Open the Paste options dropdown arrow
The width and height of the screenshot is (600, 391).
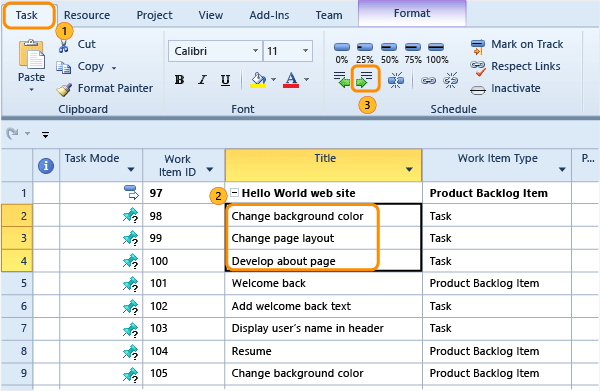tap(31, 90)
